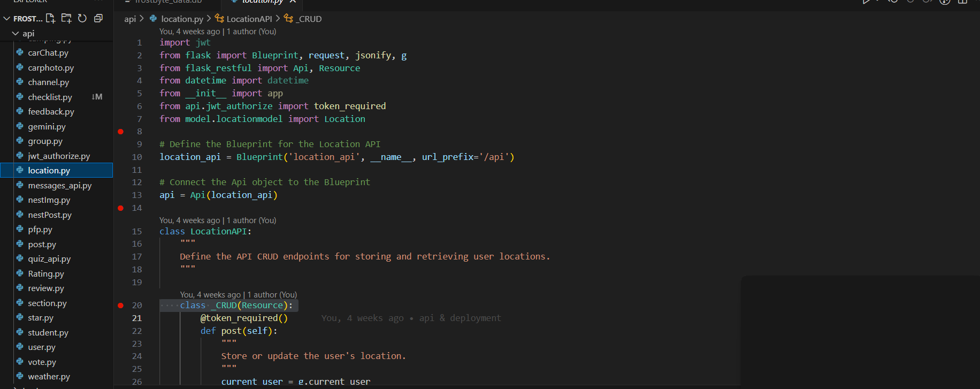Open the _CRUD breadcrumb symbol list
Image resolution: width=980 pixels, height=389 pixels.
[310, 19]
